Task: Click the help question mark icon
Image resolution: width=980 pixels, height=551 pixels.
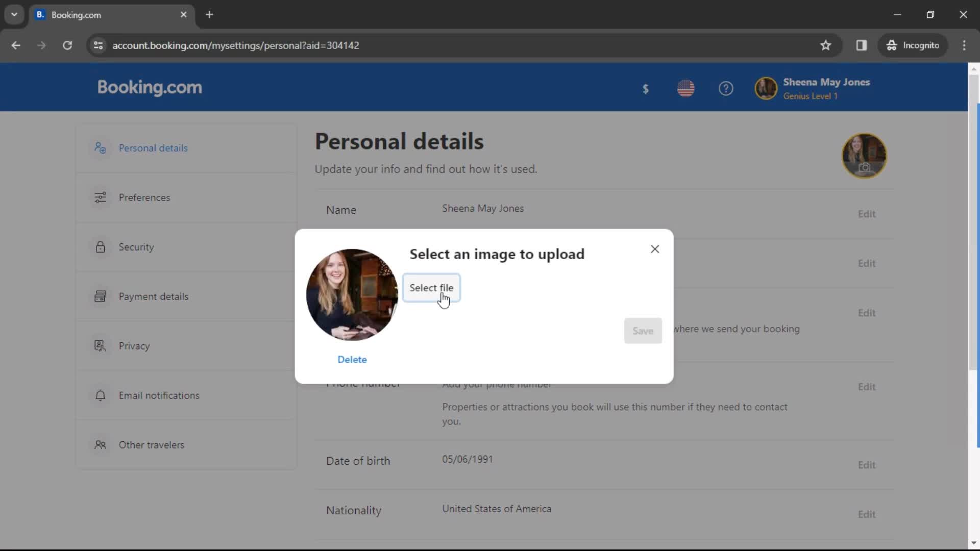Action: pos(726,89)
